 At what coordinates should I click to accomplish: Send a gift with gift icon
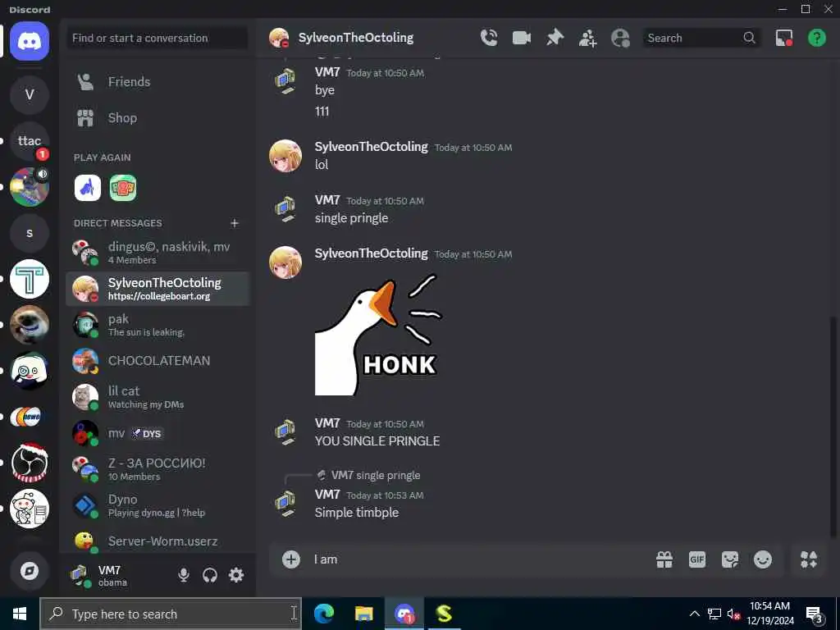(x=664, y=559)
